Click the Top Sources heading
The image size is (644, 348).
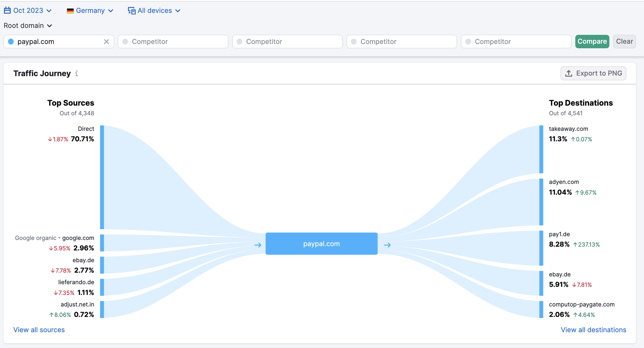71,103
